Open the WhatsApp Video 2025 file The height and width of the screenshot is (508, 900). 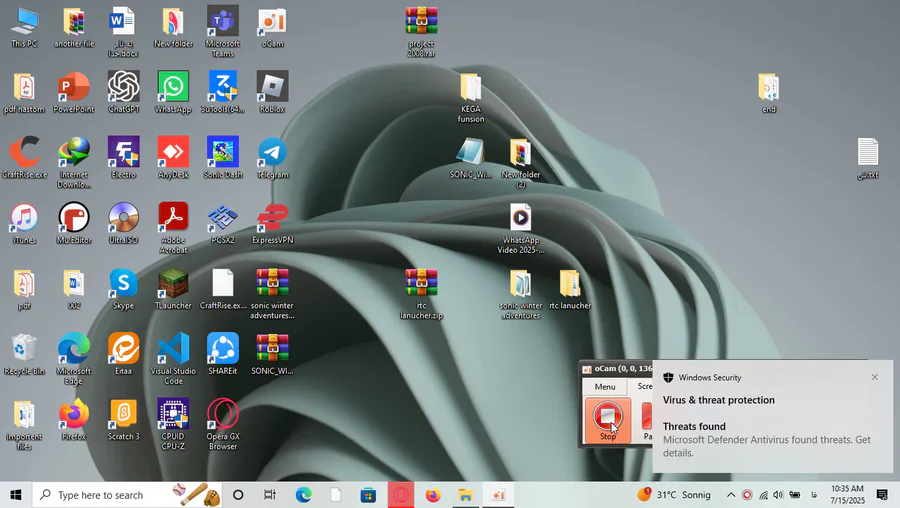pos(521,228)
